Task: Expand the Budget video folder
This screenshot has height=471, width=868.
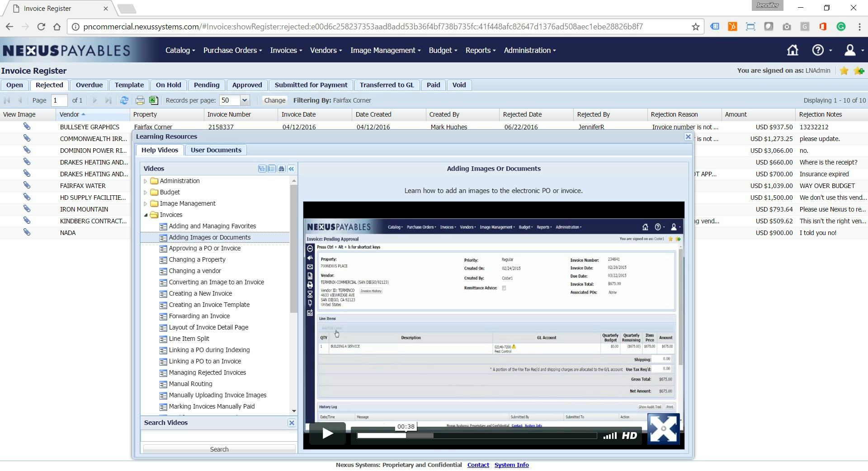Action: tap(146, 193)
